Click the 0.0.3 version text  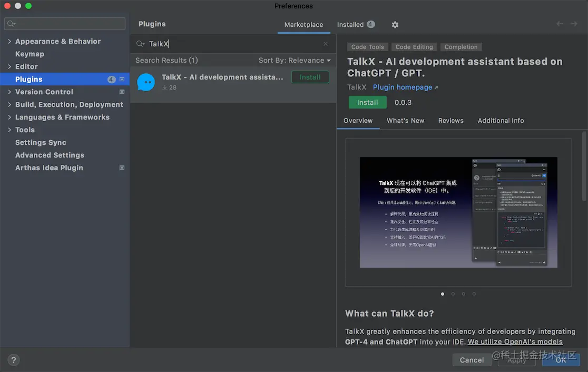pos(403,102)
